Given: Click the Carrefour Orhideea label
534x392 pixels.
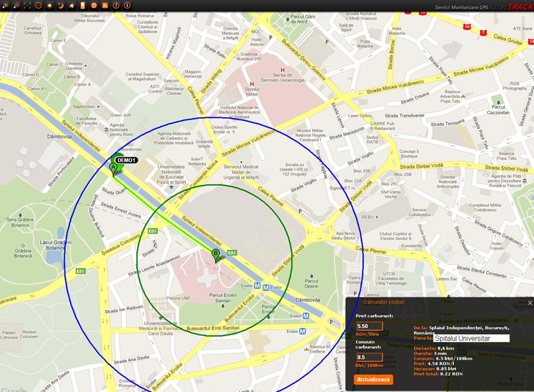Looking at the screenshot, I should (x=33, y=31).
